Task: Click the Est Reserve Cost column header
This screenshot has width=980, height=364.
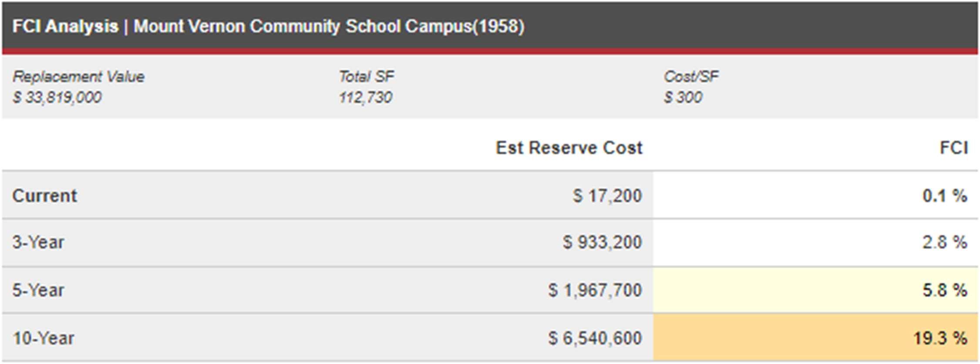Action: (x=569, y=148)
